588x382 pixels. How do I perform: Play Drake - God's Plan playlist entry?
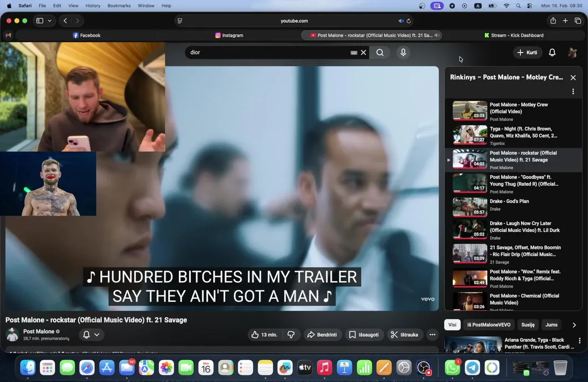tap(513, 208)
